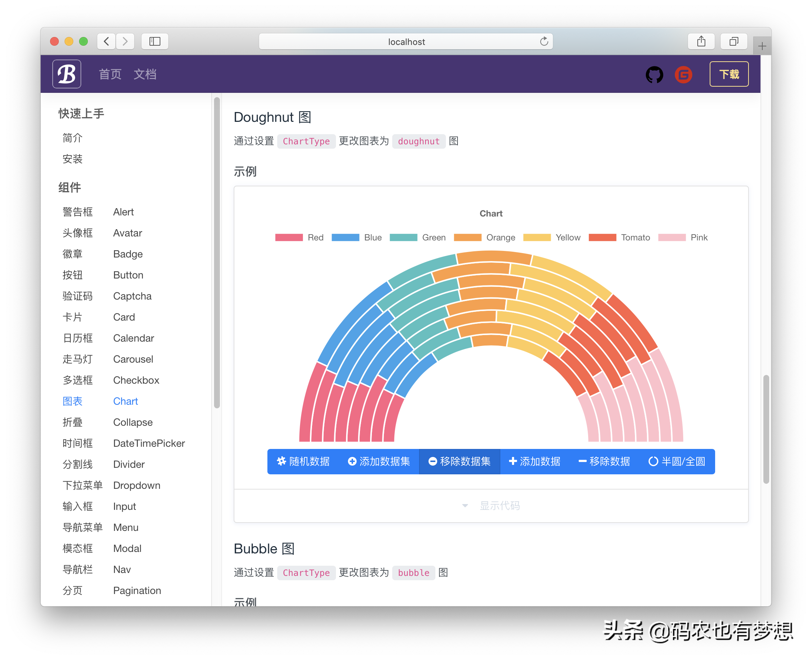The image size is (812, 660).
Task: Click the doughnut code tag
Action: pyautogui.click(x=418, y=141)
